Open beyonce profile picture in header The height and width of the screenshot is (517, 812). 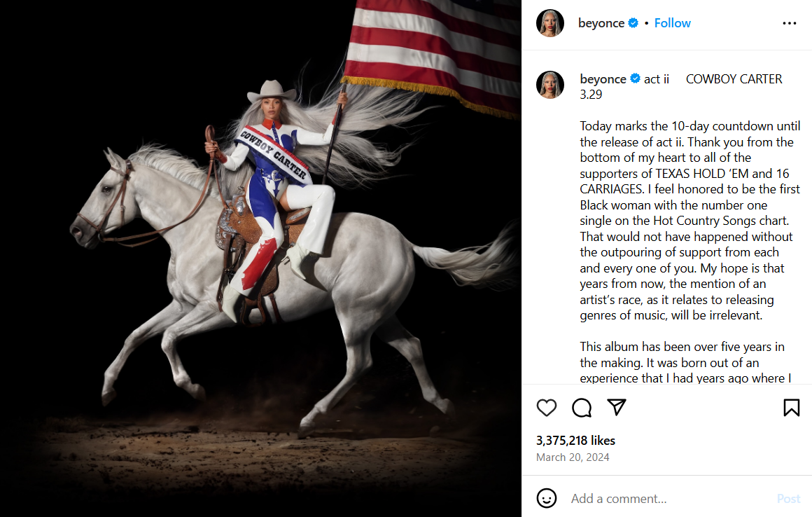point(550,23)
